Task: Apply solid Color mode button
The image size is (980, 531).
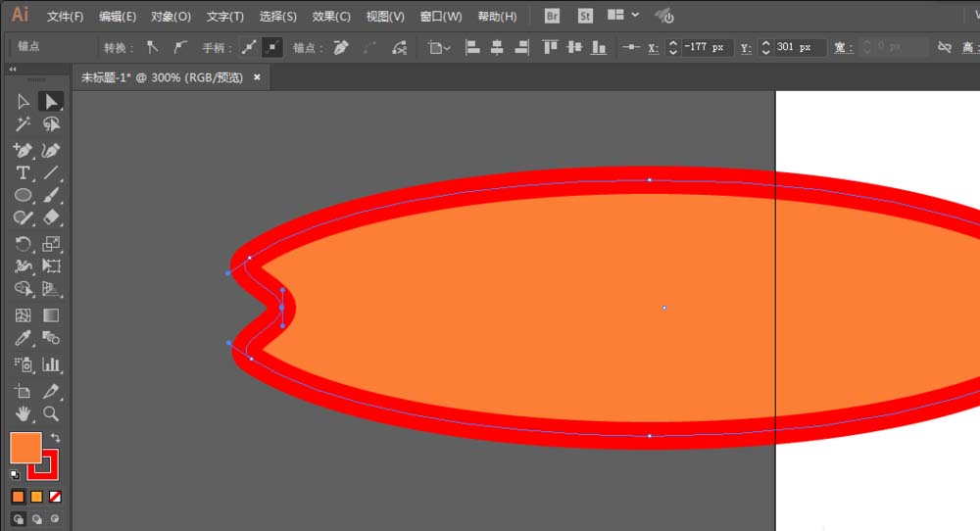Action: coord(18,497)
